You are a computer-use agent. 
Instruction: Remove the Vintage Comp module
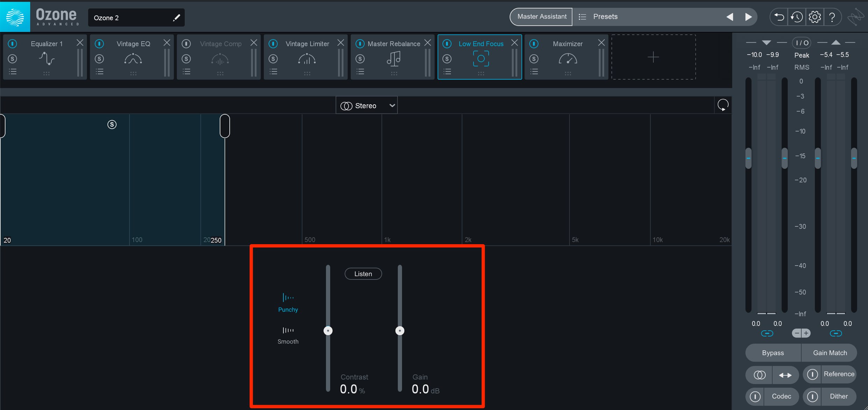(254, 43)
